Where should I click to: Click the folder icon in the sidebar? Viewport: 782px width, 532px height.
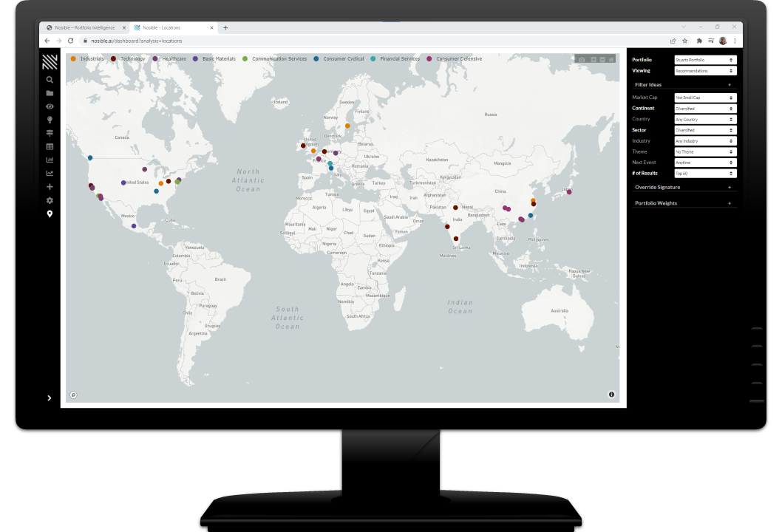(50, 93)
